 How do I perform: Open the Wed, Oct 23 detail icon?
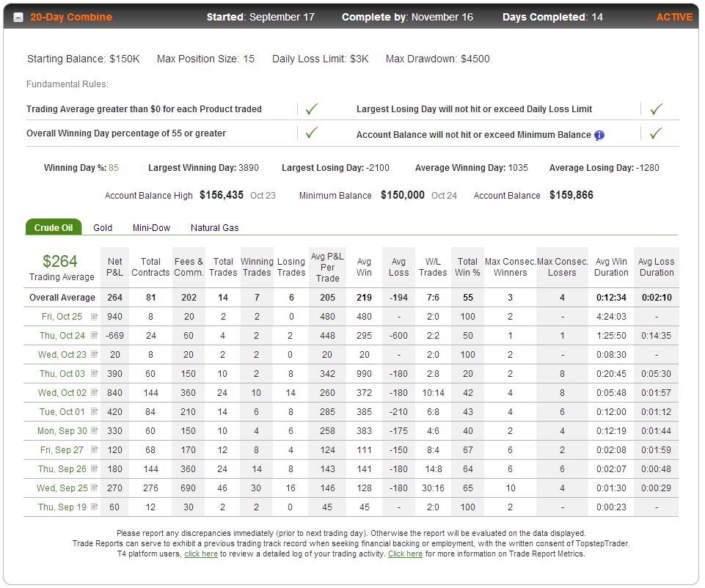tap(94, 354)
